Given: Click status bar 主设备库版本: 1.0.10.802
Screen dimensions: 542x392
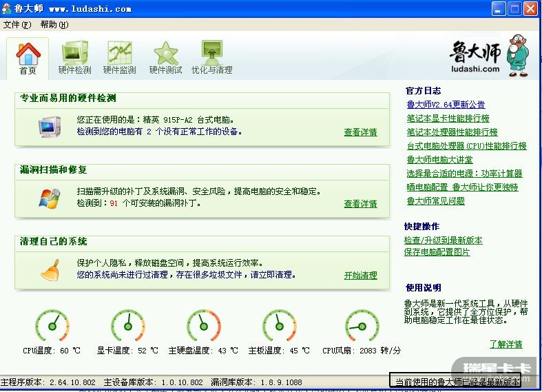Looking at the screenshot, I should point(154,382).
